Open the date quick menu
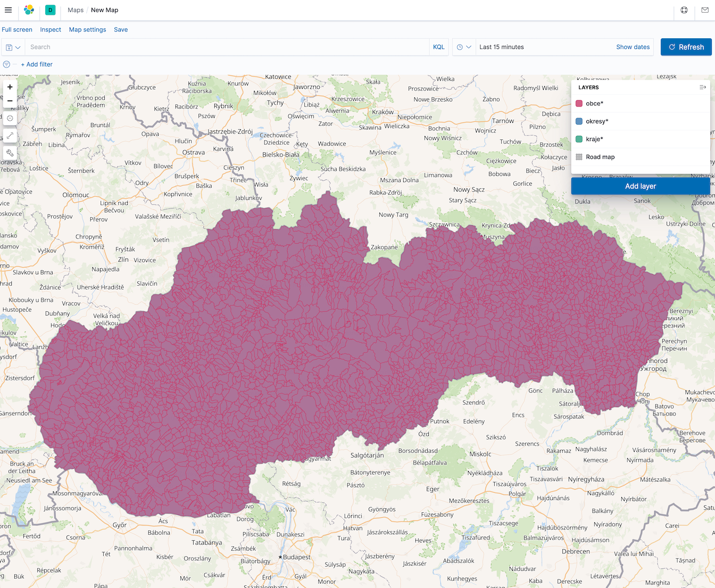 (x=464, y=47)
